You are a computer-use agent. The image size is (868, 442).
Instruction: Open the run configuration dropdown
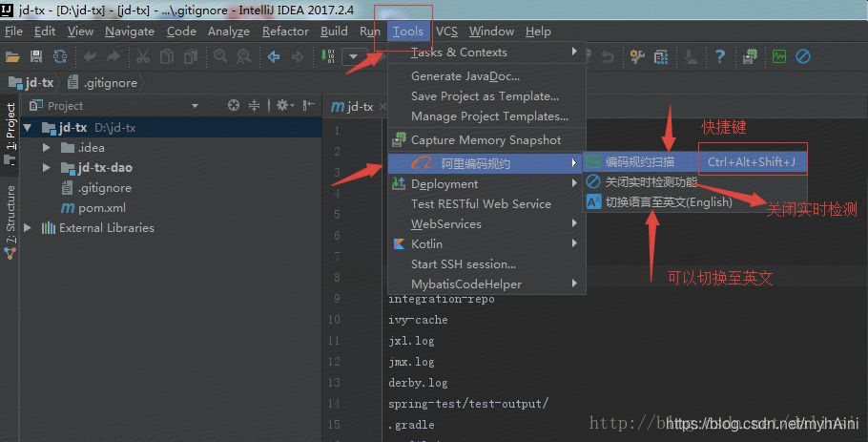click(x=354, y=56)
